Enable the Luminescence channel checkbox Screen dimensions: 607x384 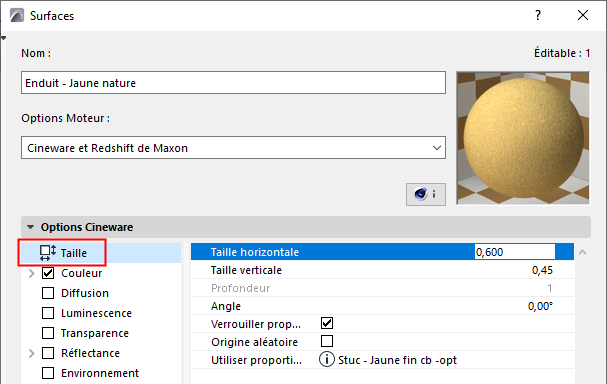coord(48,313)
